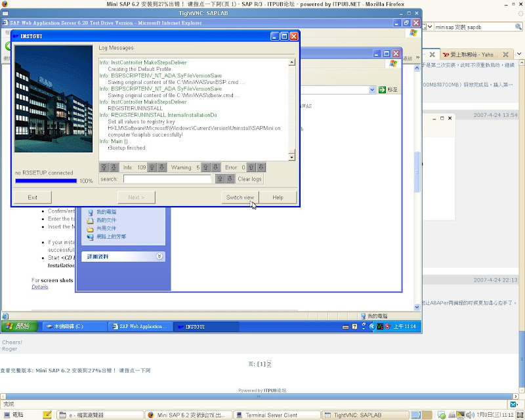
Task: Click the Windows flag logo in Internet Explorer
Action: [413, 33]
